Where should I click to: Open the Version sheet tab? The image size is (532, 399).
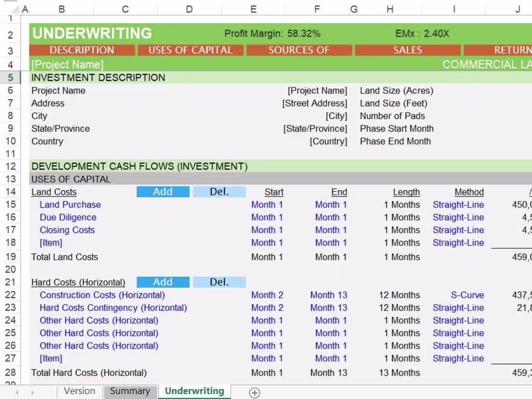[79, 391]
